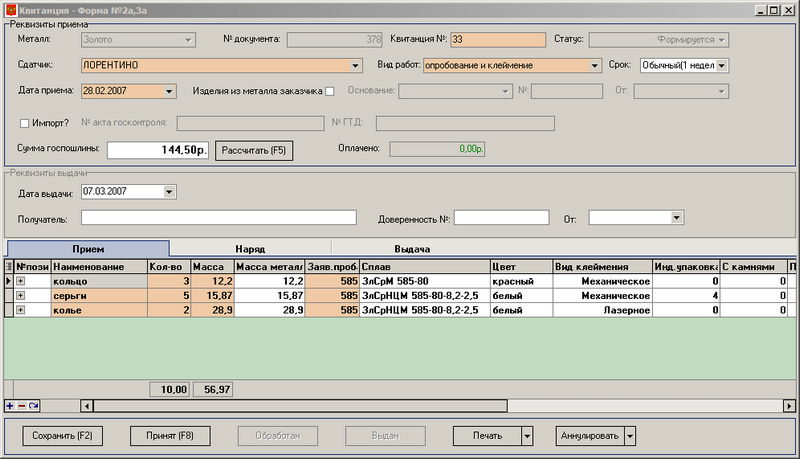Click the refresh icon below the grid

click(x=32, y=405)
